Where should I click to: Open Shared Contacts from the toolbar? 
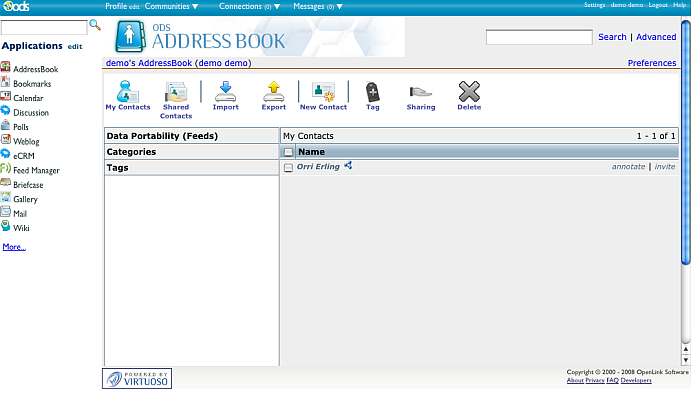pos(176,93)
